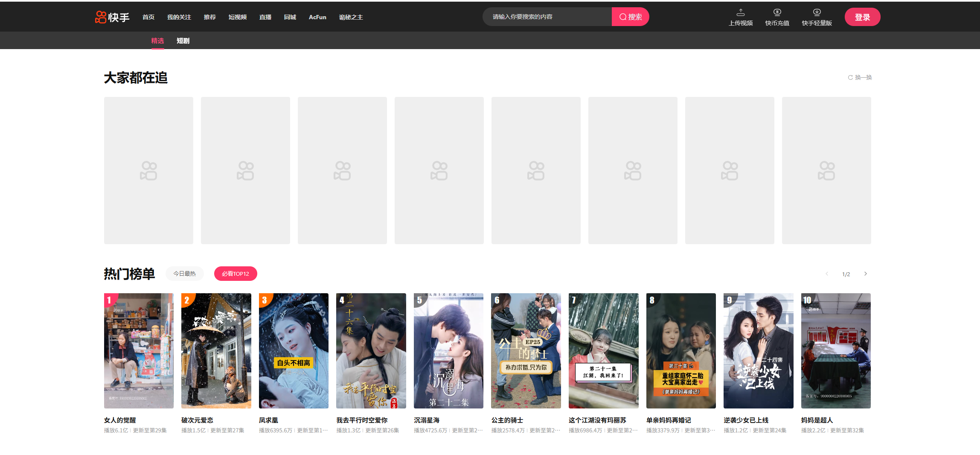Image resolution: width=980 pixels, height=455 pixels.
Task: Open 这个江湖没有玛丽苏 poster ranked 7
Action: [x=604, y=351]
